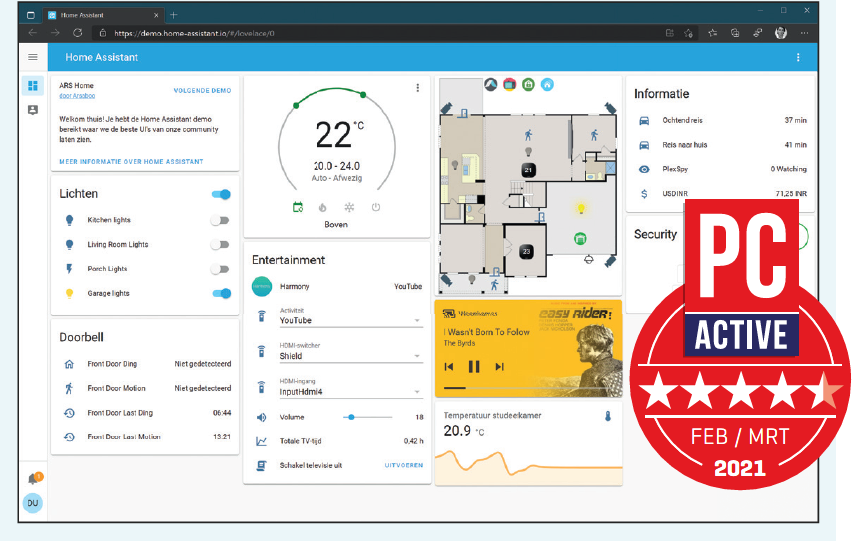Open the browser settings ellipsis menu

804,33
